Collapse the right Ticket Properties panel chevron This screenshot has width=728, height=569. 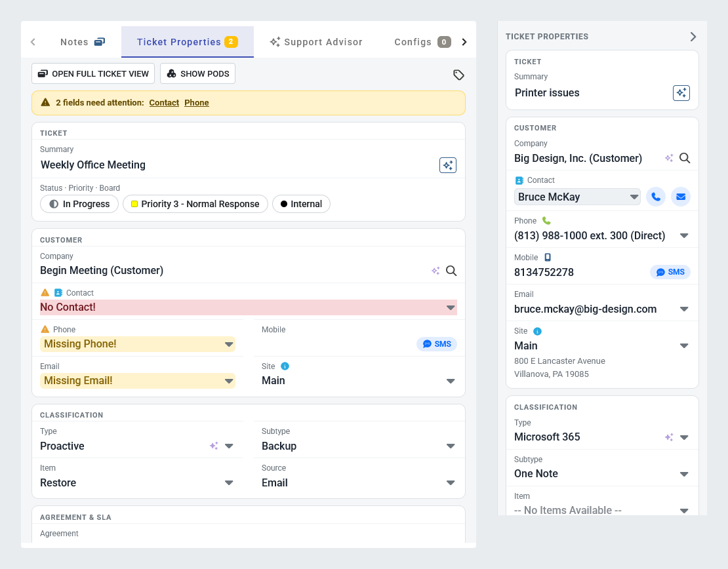(693, 37)
